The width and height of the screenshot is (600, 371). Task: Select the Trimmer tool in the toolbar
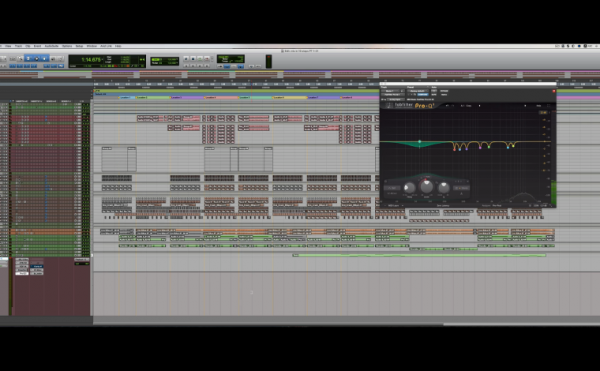28,59
